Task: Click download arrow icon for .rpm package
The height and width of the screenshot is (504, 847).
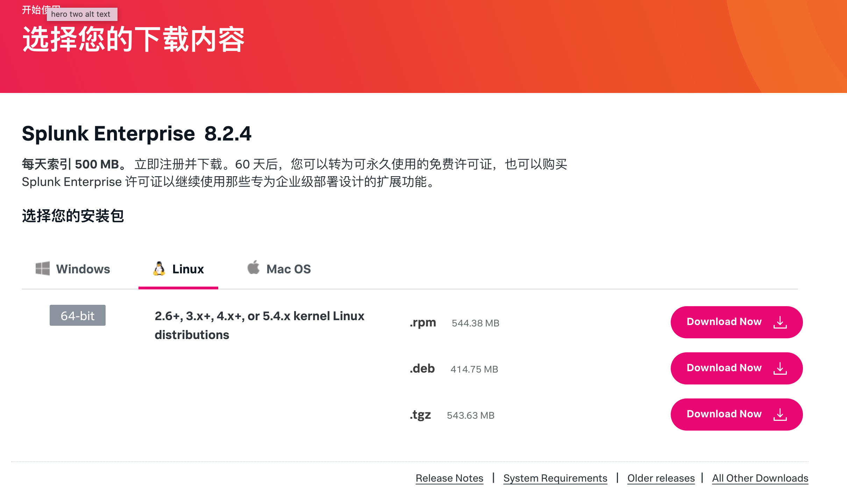Action: (780, 322)
